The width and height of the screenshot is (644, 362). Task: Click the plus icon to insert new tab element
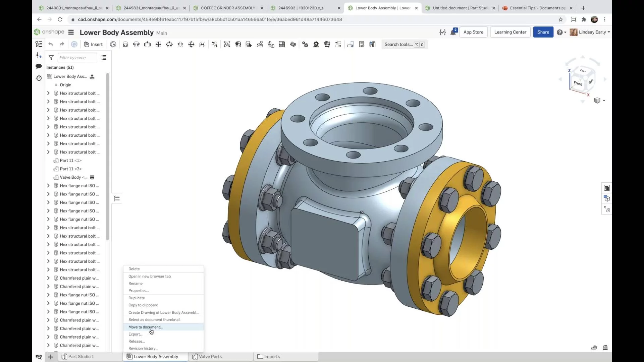tap(50, 357)
